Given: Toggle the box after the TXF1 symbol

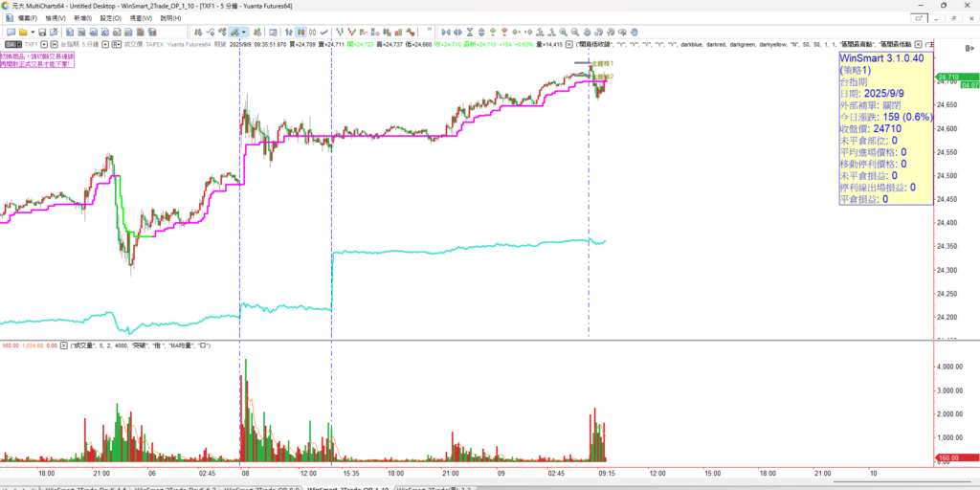Looking at the screenshot, I should (x=43, y=44).
